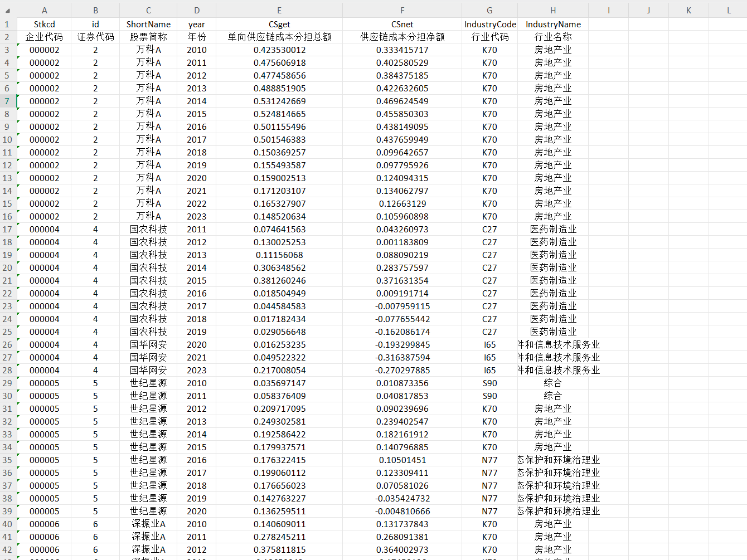Select 国华网安 cell in row 26
This screenshot has width=747, height=560.
click(x=148, y=344)
